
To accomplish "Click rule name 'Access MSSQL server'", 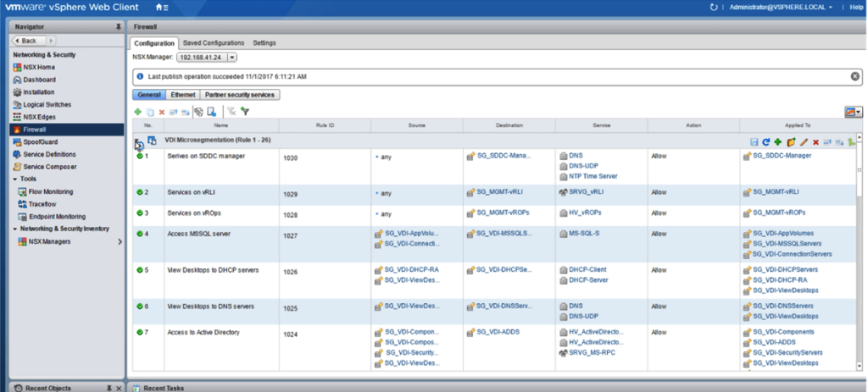I will point(199,234).
